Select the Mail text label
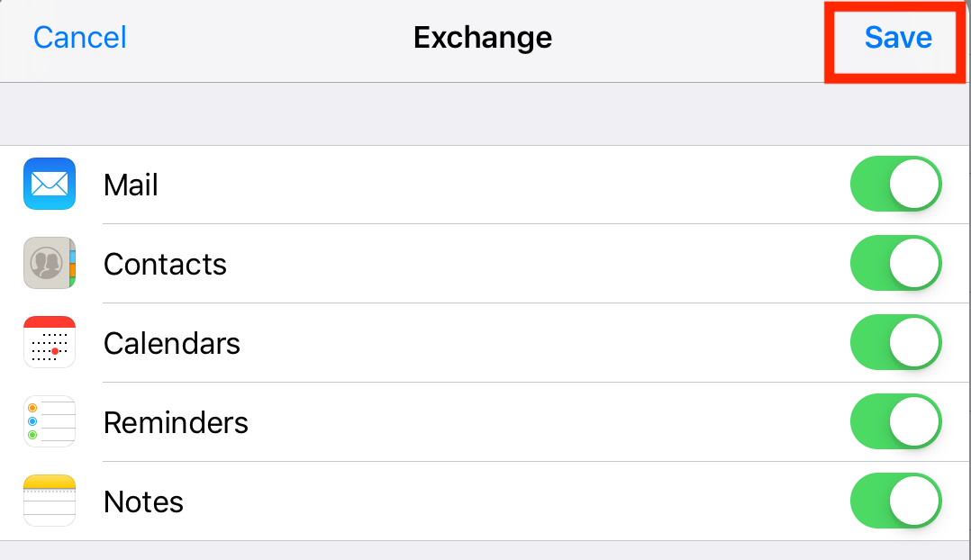 131,185
